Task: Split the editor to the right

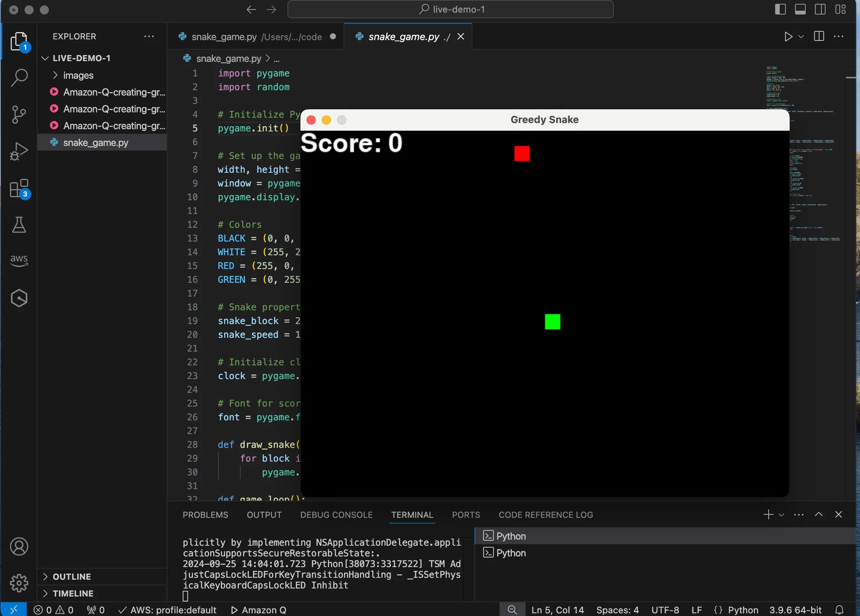Action: [x=819, y=37]
